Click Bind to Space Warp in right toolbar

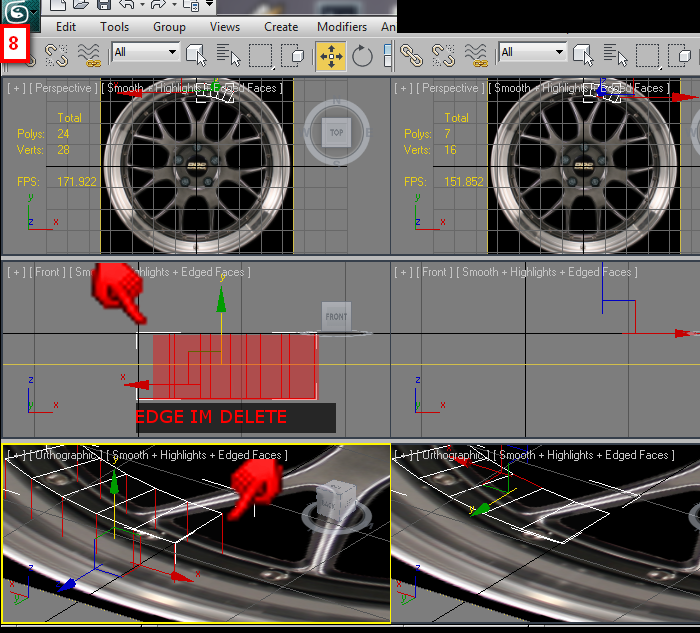(x=477, y=54)
